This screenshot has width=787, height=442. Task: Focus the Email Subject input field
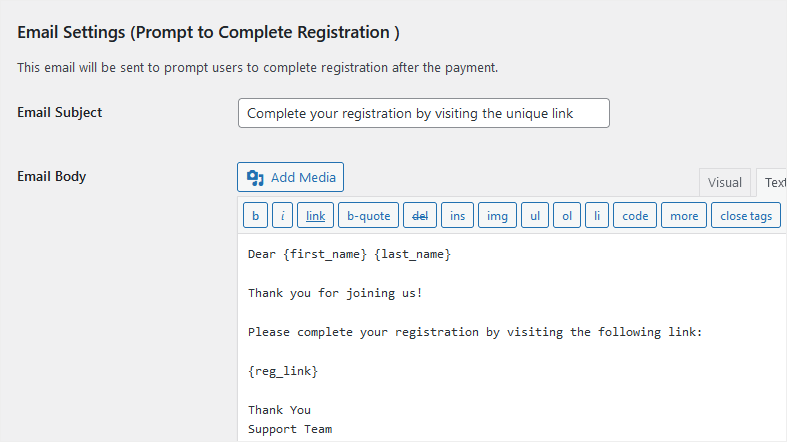(x=423, y=113)
